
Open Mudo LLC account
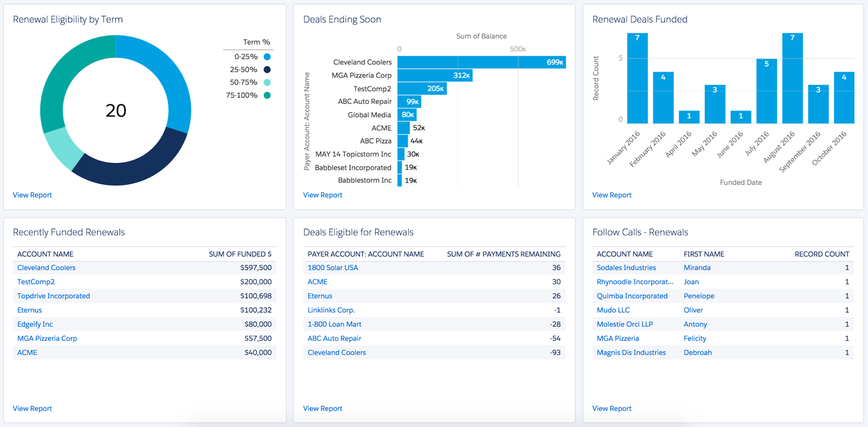[613, 310]
